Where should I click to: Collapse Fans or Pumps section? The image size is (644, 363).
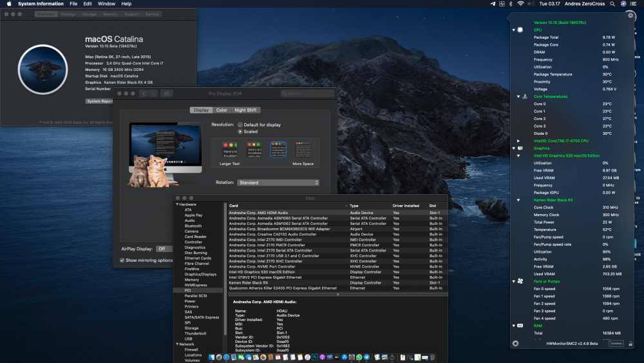(514, 282)
